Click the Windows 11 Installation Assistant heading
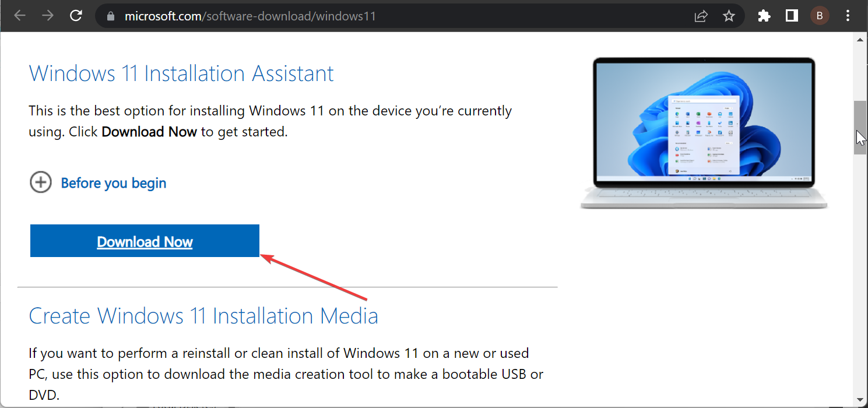 click(x=181, y=73)
